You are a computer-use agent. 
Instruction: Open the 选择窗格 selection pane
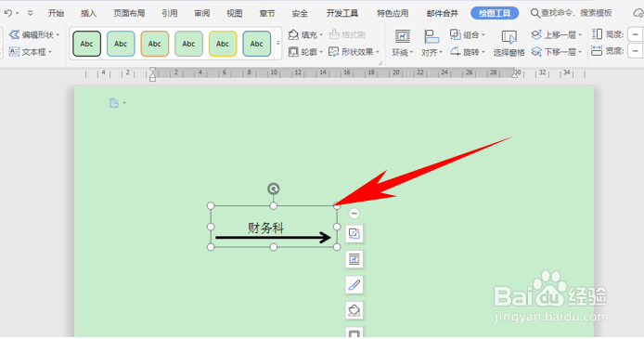(509, 43)
